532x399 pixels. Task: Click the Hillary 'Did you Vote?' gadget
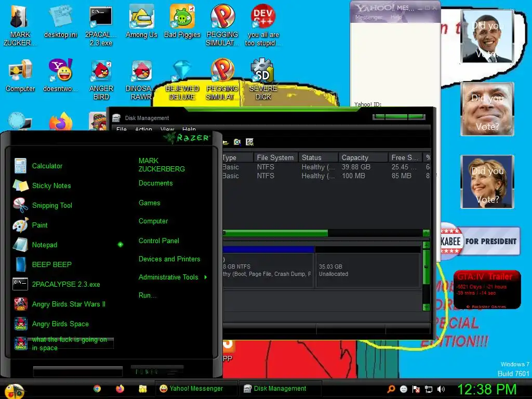click(x=487, y=182)
